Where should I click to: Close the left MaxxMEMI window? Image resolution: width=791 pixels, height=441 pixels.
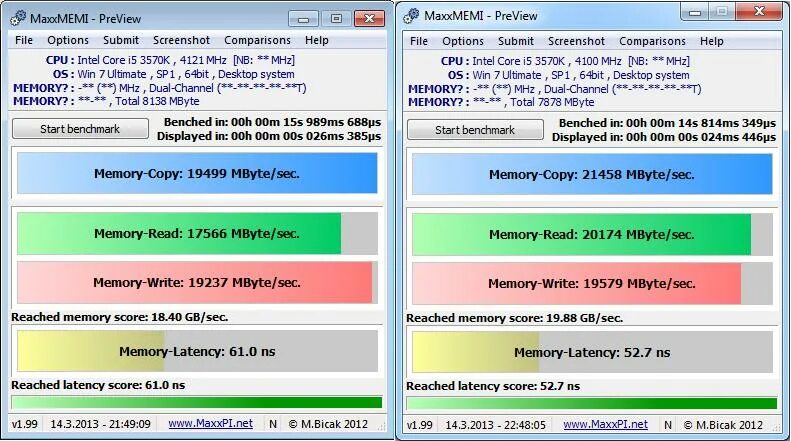tap(369, 19)
